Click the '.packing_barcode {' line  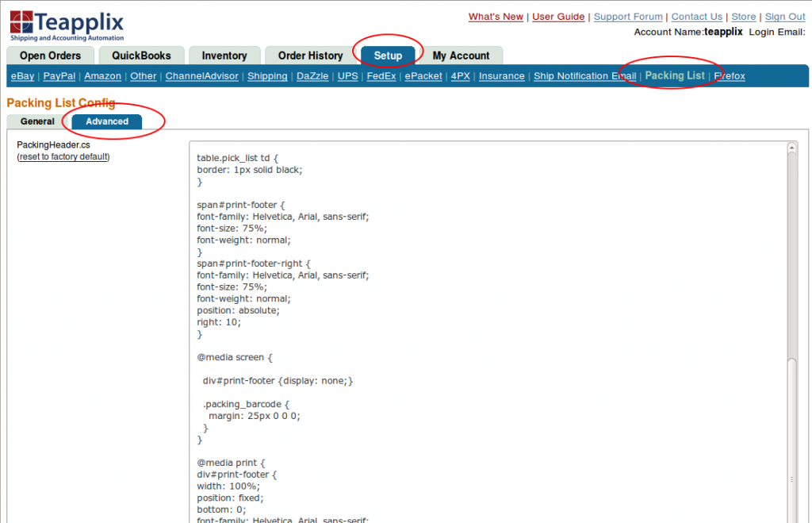(246, 404)
